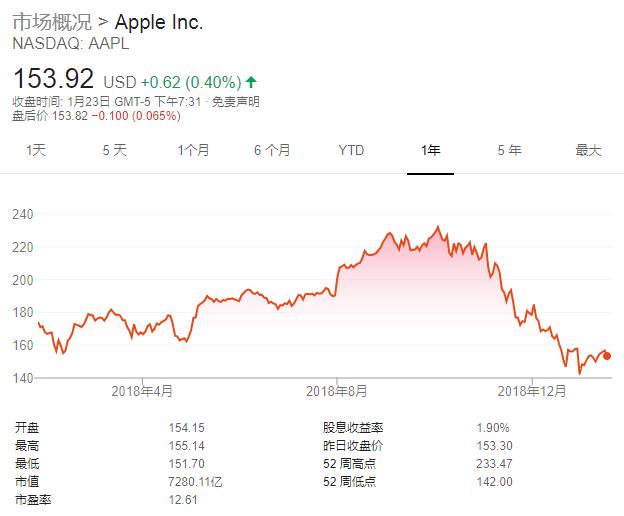The height and width of the screenshot is (516, 624).
Task: Show the 最大 full history tab
Action: (588, 150)
